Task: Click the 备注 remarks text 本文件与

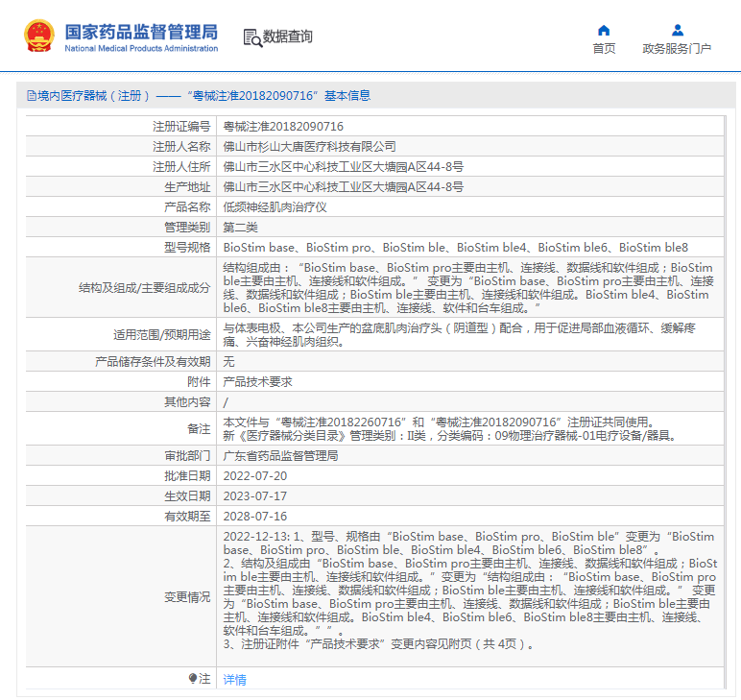Action: point(449,428)
